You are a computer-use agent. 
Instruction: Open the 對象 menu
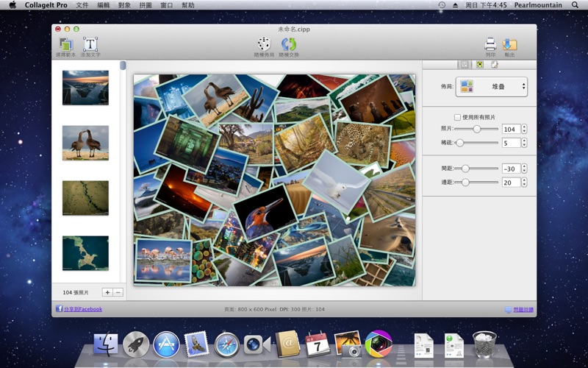pyautogui.click(x=124, y=5)
